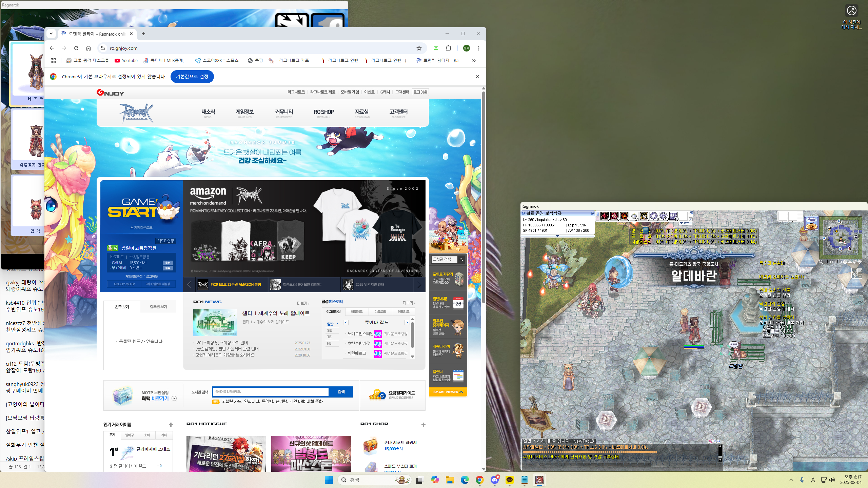Viewport: 868px width, 488px height.
Task: Click the Cash Shop icon in Ragnarok game
Action: coord(811,223)
